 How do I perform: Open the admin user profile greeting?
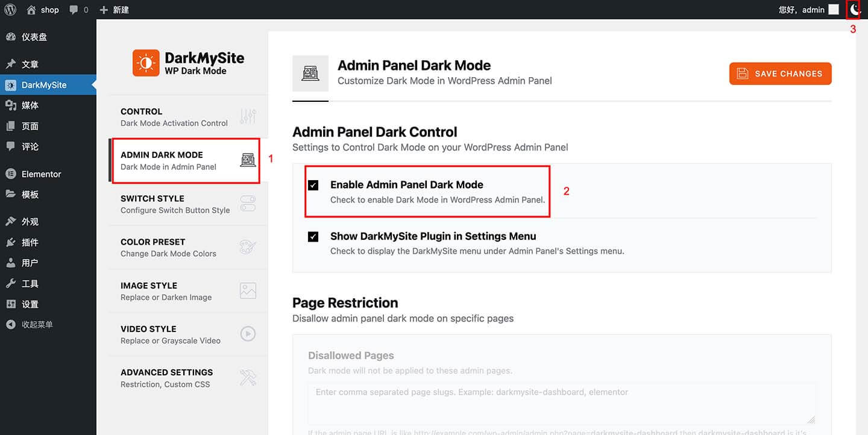coord(810,10)
